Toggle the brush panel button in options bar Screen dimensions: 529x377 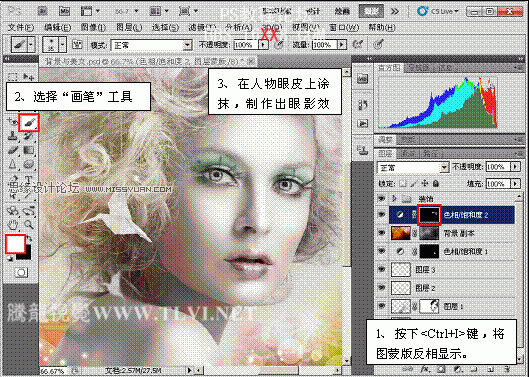point(77,45)
